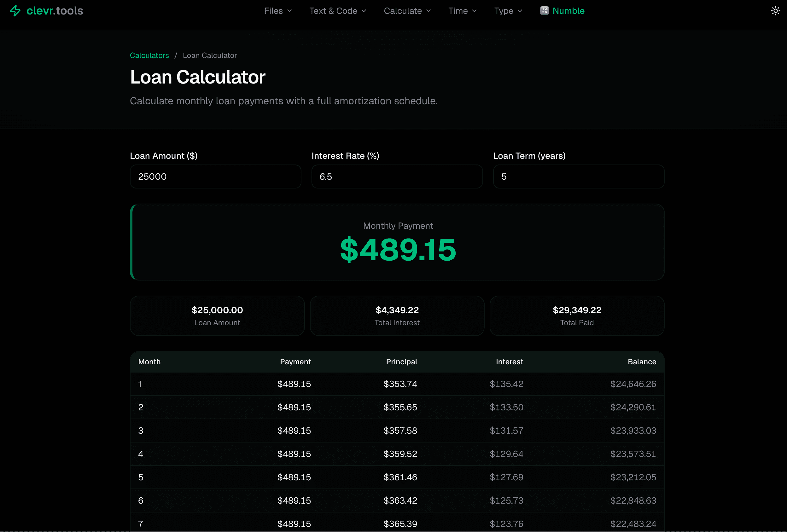Toggle the theme with the sun icon

[775, 10]
